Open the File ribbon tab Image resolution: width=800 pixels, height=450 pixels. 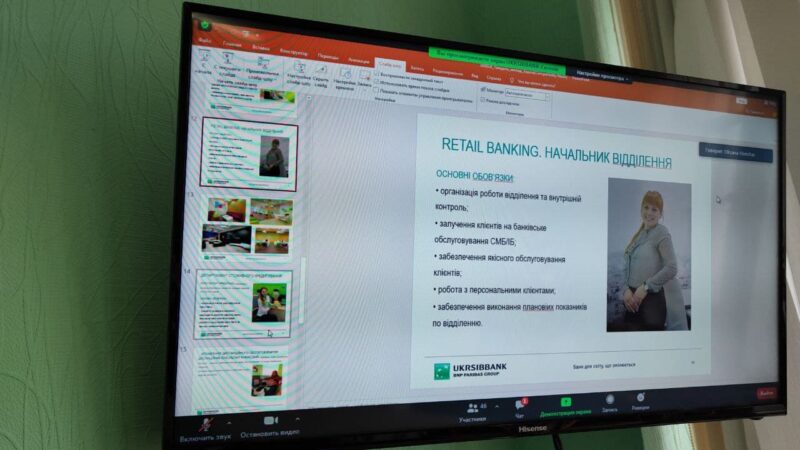[x=205, y=40]
